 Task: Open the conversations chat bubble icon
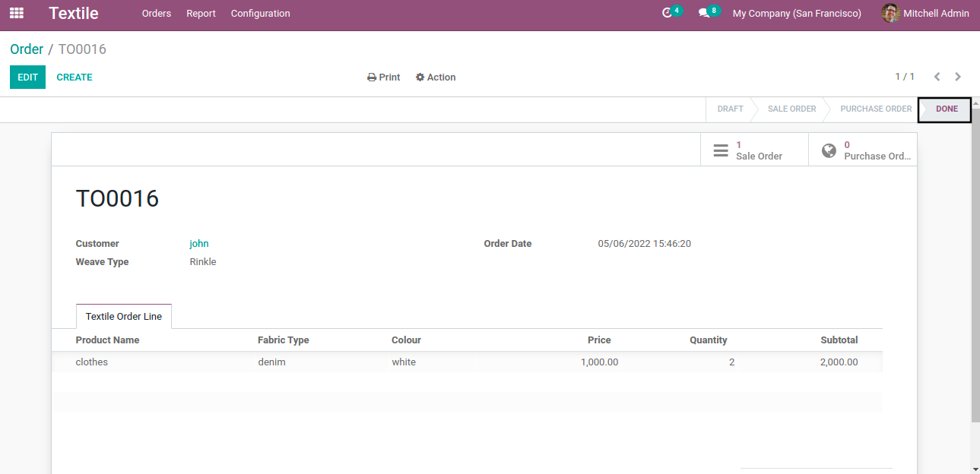pos(704,13)
